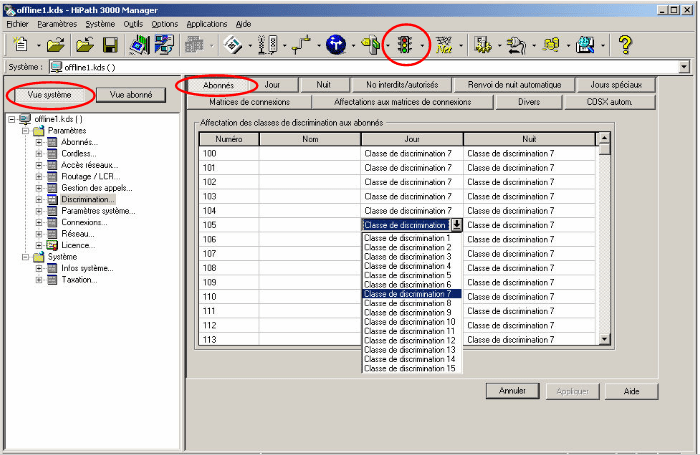Collapse the Système folder node

point(25,257)
